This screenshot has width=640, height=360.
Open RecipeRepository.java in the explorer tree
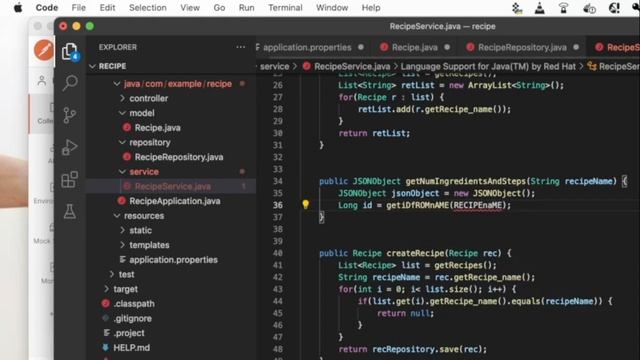179,157
